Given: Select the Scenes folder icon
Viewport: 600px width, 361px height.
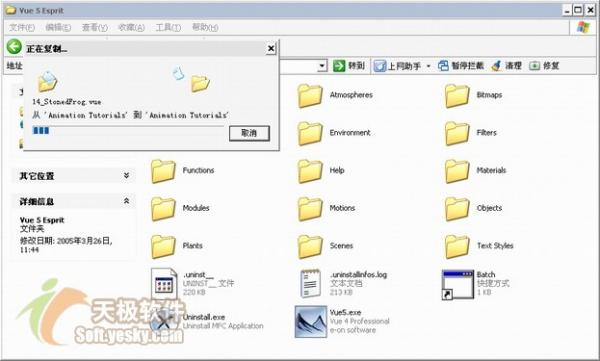Looking at the screenshot, I should click(x=310, y=246).
